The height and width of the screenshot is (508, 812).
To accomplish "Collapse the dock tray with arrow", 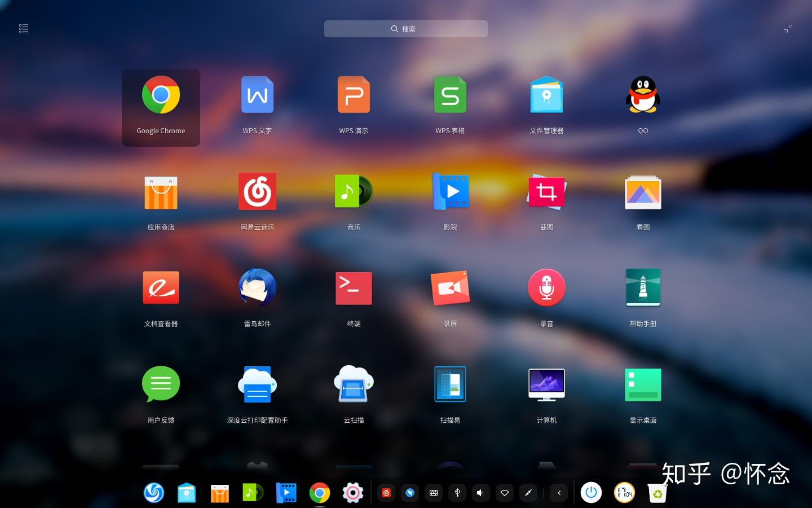I will pyautogui.click(x=559, y=493).
